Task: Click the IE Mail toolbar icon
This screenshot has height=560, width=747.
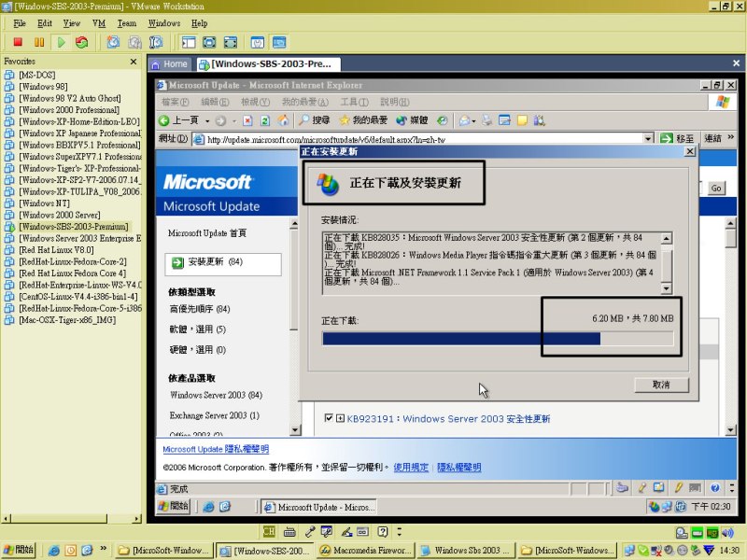Action: pyautogui.click(x=464, y=120)
